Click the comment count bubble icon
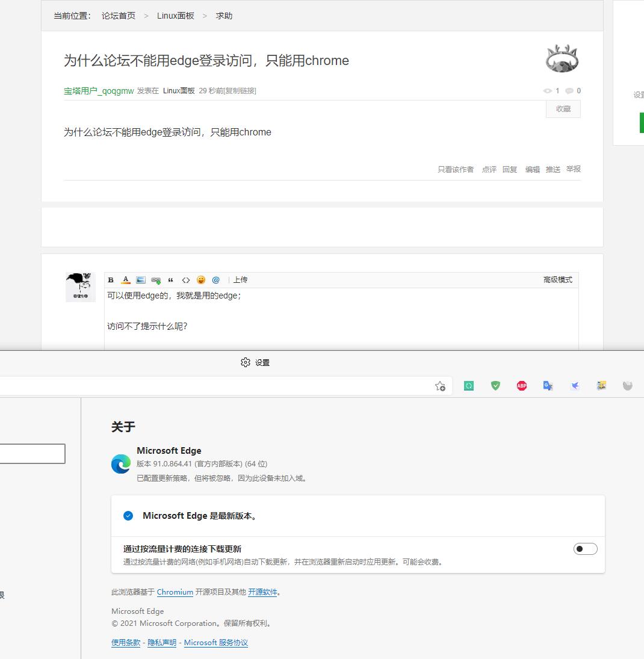The width and height of the screenshot is (644, 659). coord(569,91)
